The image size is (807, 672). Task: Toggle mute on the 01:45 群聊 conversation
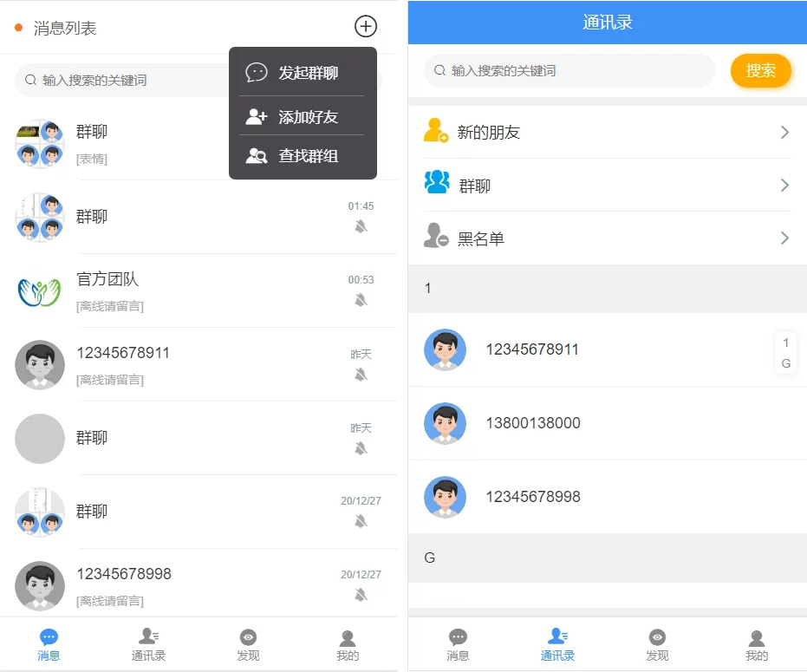pos(361,227)
